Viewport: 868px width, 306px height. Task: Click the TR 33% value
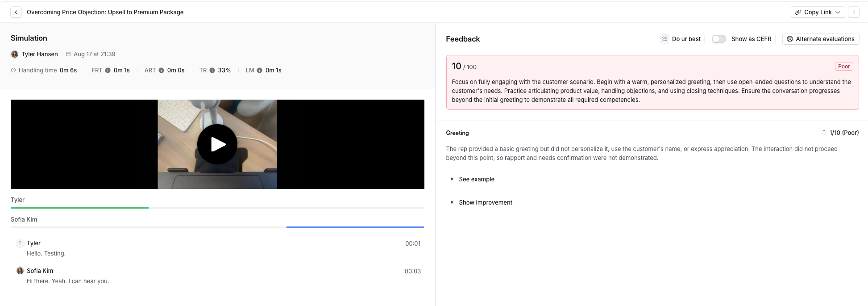(x=224, y=70)
